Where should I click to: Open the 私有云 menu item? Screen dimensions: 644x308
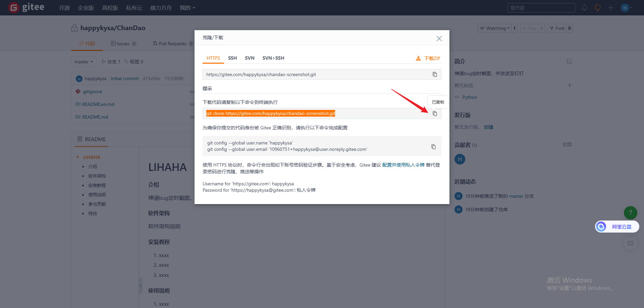pyautogui.click(x=134, y=8)
